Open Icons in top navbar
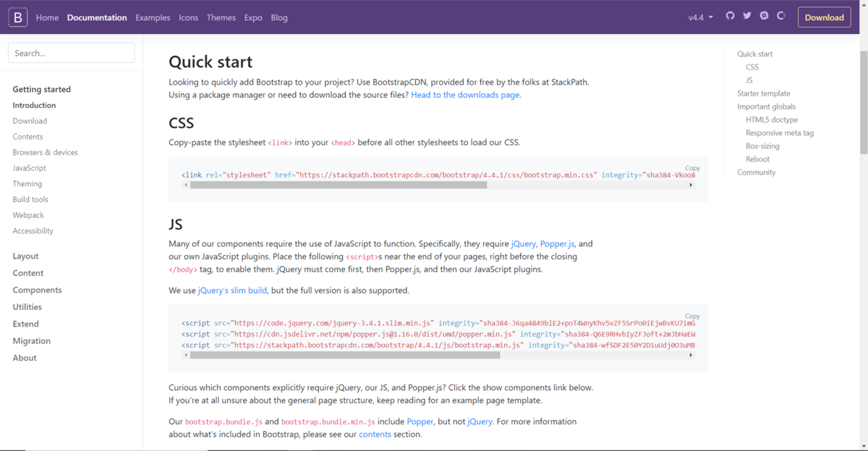The width and height of the screenshot is (868, 451). pyautogui.click(x=188, y=17)
